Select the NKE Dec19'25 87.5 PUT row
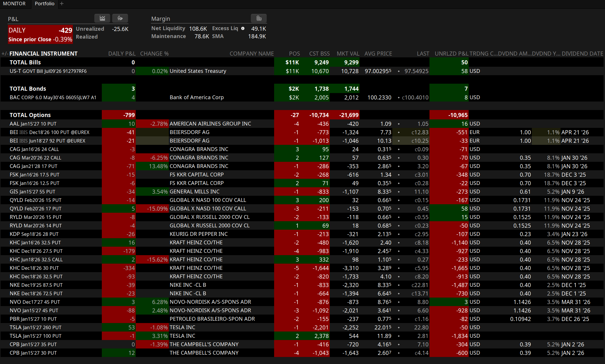The width and height of the screenshot is (605, 364). click(36, 285)
